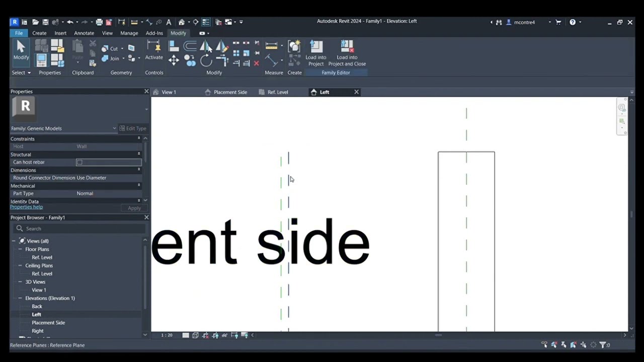Choose the Align tool icon

(174, 46)
